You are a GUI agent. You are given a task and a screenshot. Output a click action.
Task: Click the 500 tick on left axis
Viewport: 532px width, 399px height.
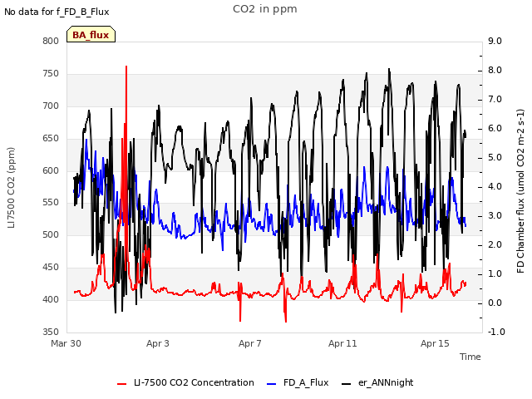pos(51,234)
